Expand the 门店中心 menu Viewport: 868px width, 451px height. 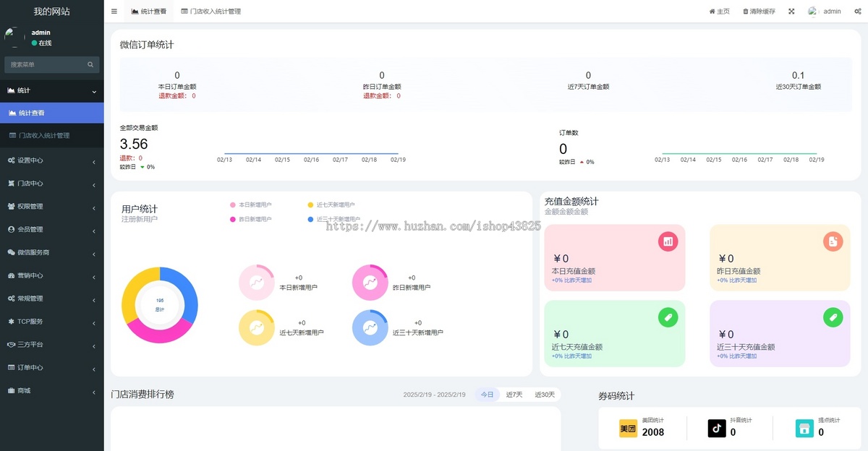click(52, 184)
